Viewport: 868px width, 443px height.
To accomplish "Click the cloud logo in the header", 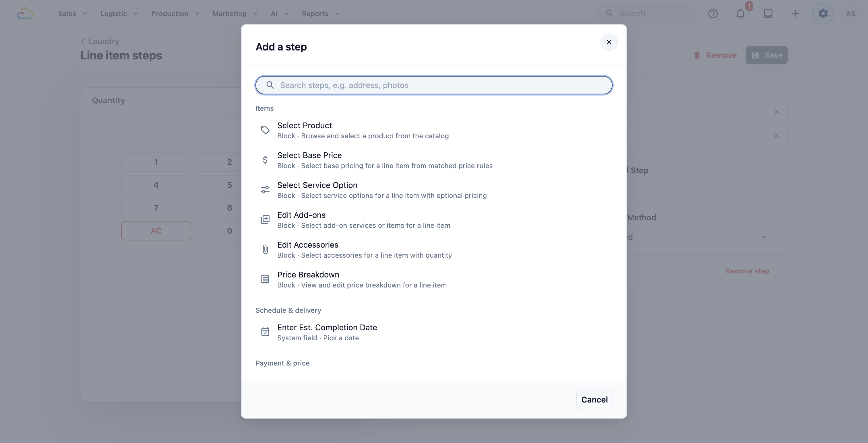I will 25,13.
